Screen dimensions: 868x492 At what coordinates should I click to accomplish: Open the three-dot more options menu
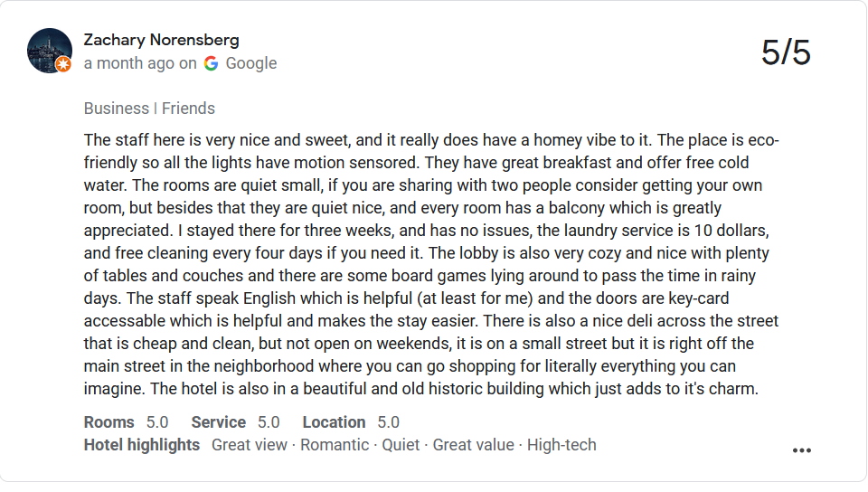pos(801,450)
